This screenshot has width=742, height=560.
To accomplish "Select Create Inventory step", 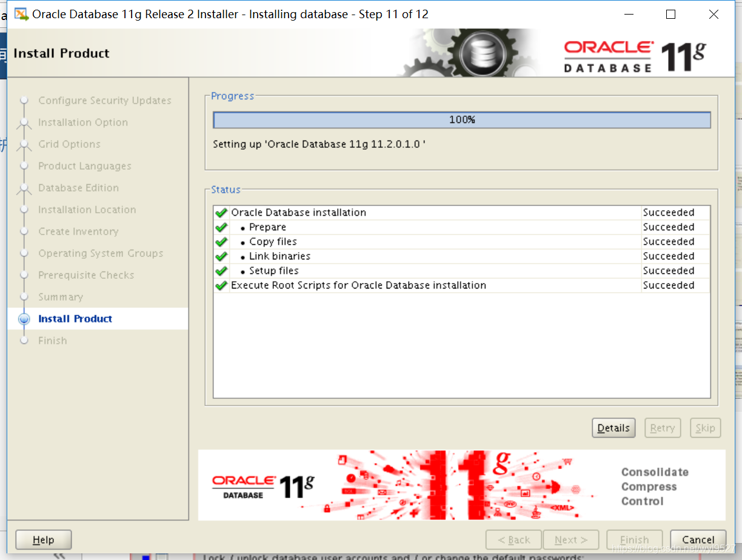I will point(78,232).
